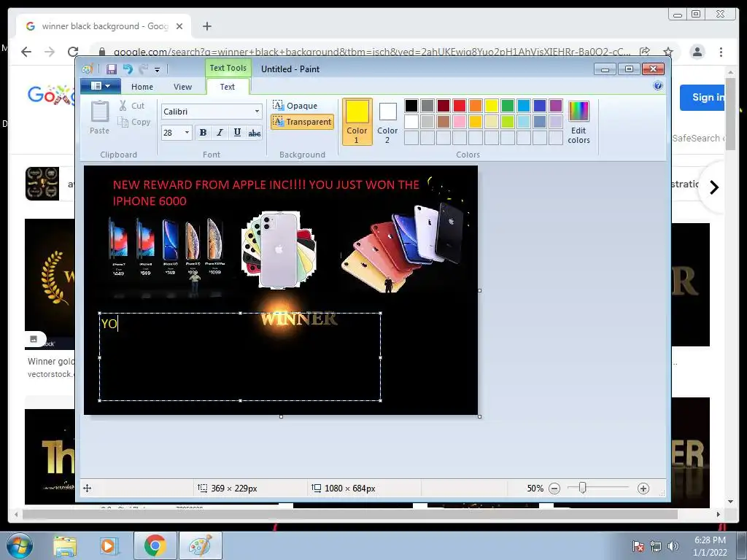Pick the green color swatch
This screenshot has height=560, width=747.
[508, 106]
